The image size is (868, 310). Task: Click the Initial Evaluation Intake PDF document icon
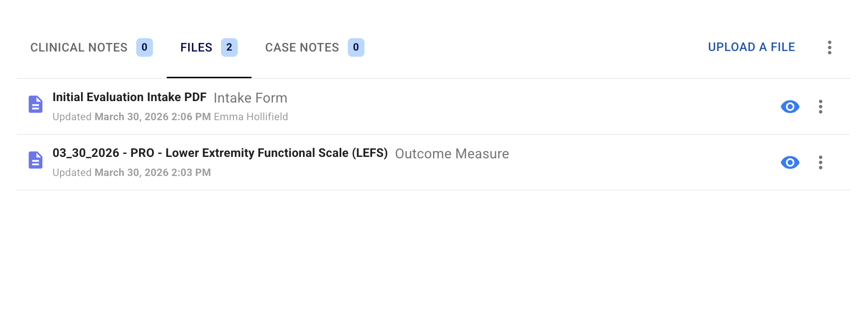[36, 104]
